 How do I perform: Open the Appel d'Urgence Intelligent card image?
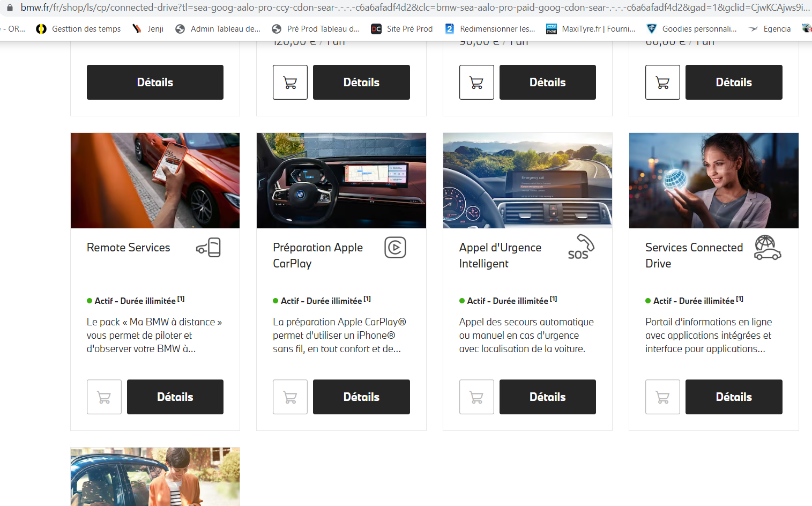(x=527, y=181)
